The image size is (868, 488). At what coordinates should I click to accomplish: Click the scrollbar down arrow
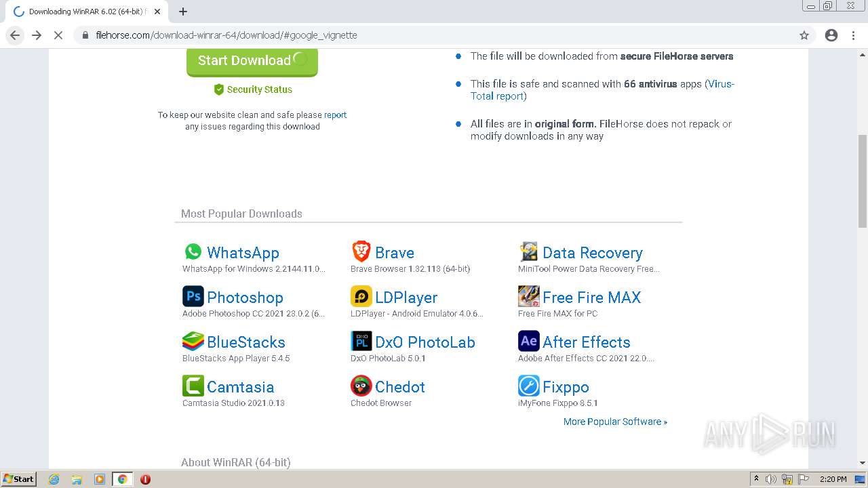tap(863, 463)
